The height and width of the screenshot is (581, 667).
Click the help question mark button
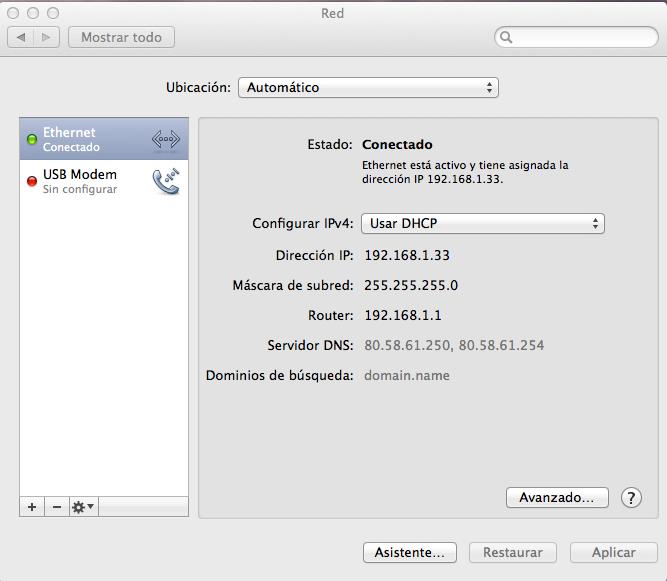(x=631, y=497)
